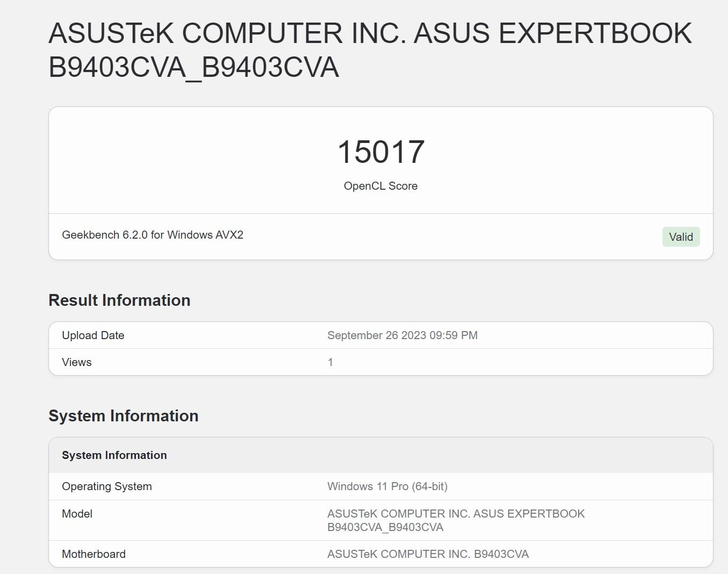Click the Geekbench 6.2.0 for Windows AVX2 text
This screenshot has height=574, width=728.
(153, 235)
